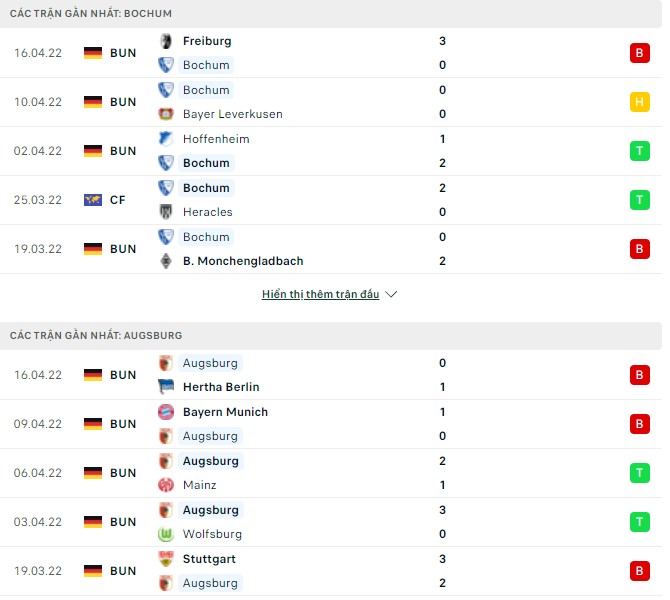Select the Bochum team name under Freiburg
Screen dimensions: 670x600
[x=206, y=65]
